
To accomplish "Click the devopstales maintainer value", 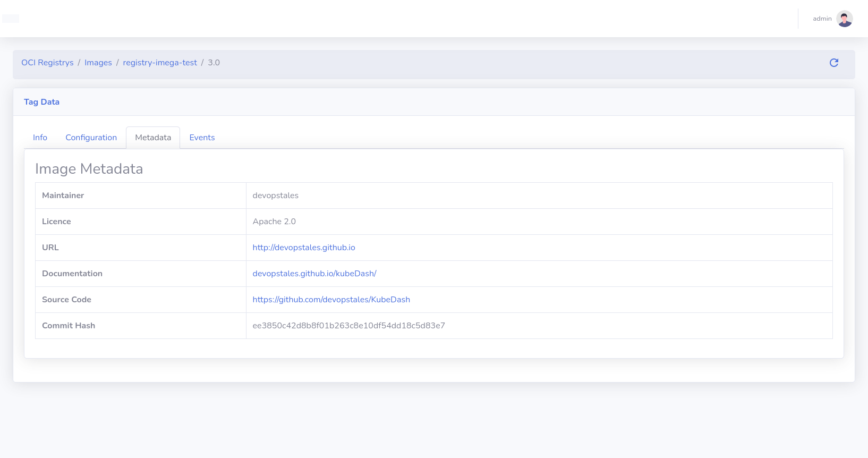I will pos(275,196).
